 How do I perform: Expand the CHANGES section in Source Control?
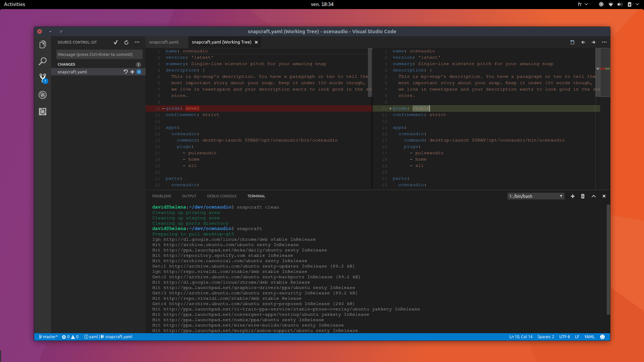click(x=67, y=64)
